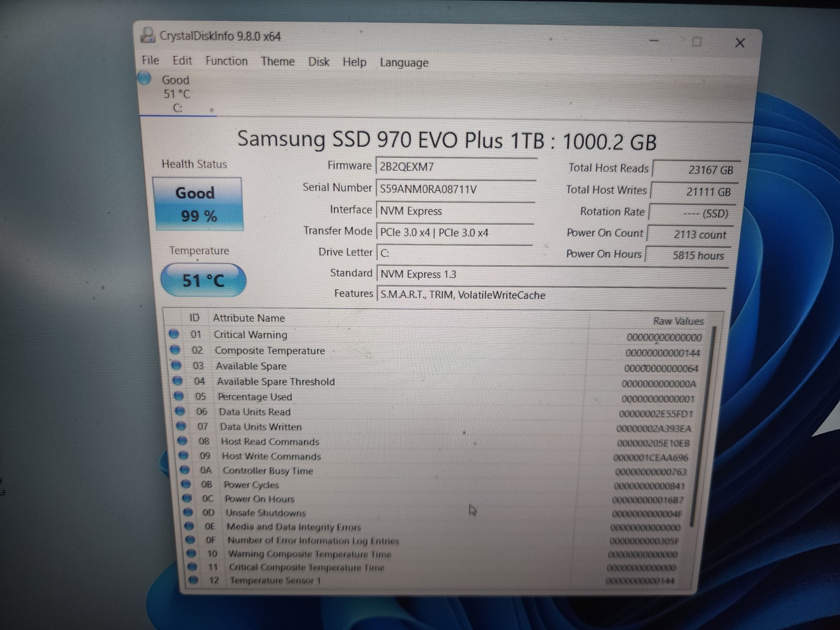Screen dimensions: 840x630
Task: Click the status dot for Available Spare Threshold
Action: (x=178, y=381)
